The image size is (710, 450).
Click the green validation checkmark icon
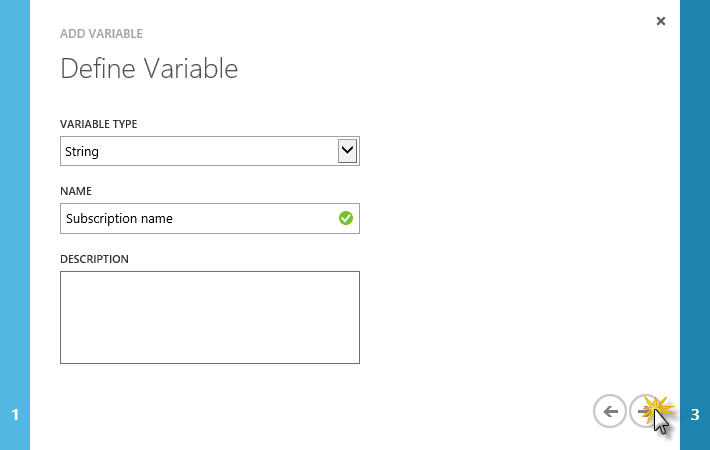[x=346, y=218]
